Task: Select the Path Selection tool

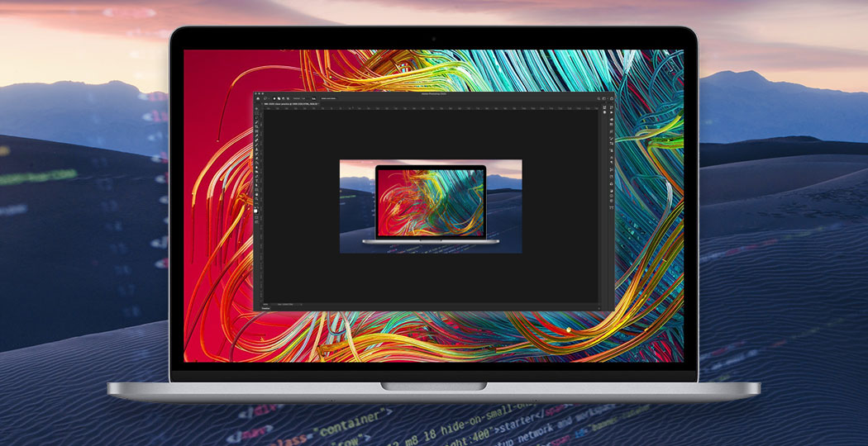Action: pos(256,186)
